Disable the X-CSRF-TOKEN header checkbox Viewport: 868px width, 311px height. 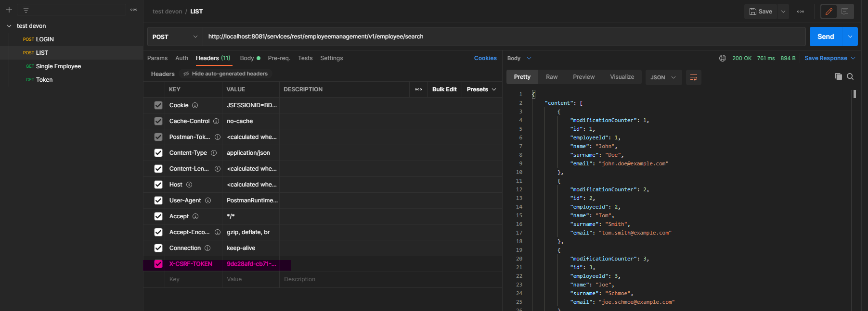[x=158, y=264]
